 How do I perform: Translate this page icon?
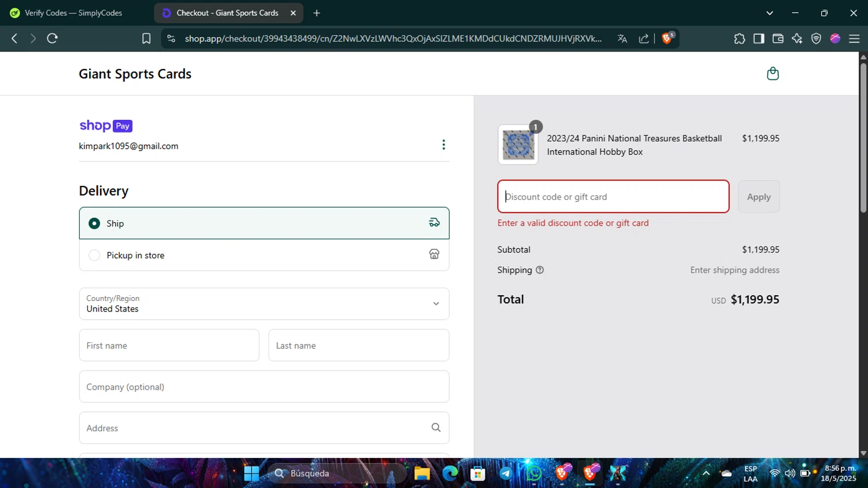[622, 38]
